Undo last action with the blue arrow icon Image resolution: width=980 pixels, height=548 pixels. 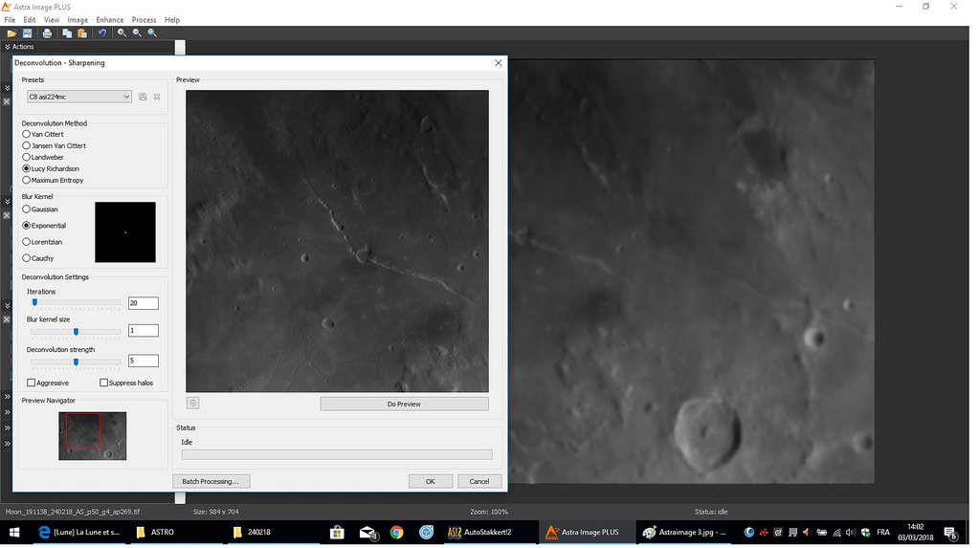tap(101, 33)
